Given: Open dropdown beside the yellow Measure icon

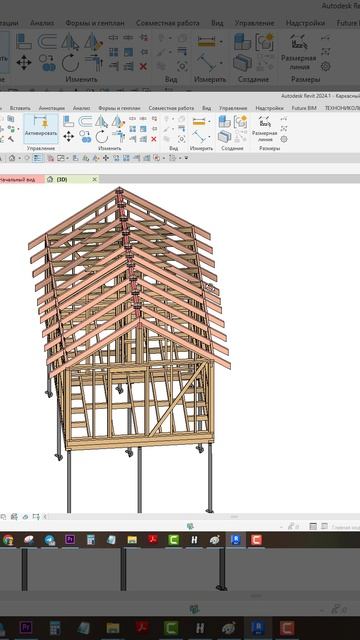Looking at the screenshot, I should click(x=209, y=121).
